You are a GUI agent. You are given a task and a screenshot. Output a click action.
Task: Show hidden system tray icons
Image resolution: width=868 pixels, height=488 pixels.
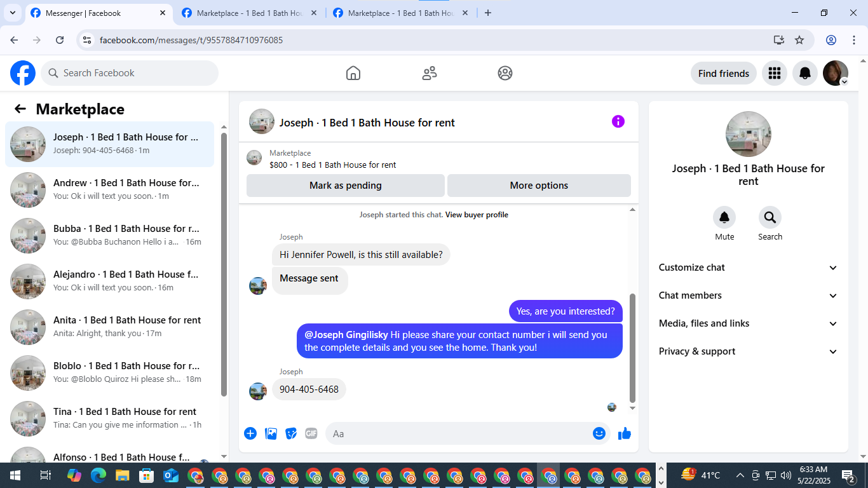(x=740, y=475)
